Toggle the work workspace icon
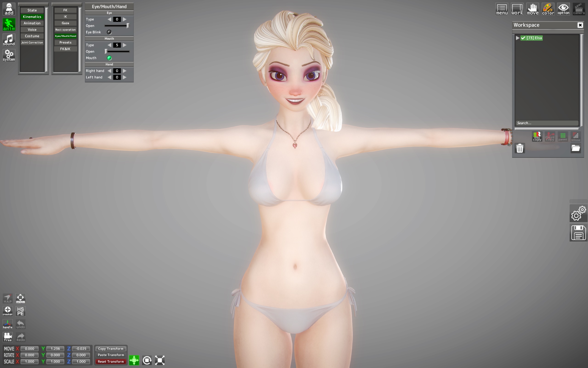588x368 pixels. pos(517,9)
